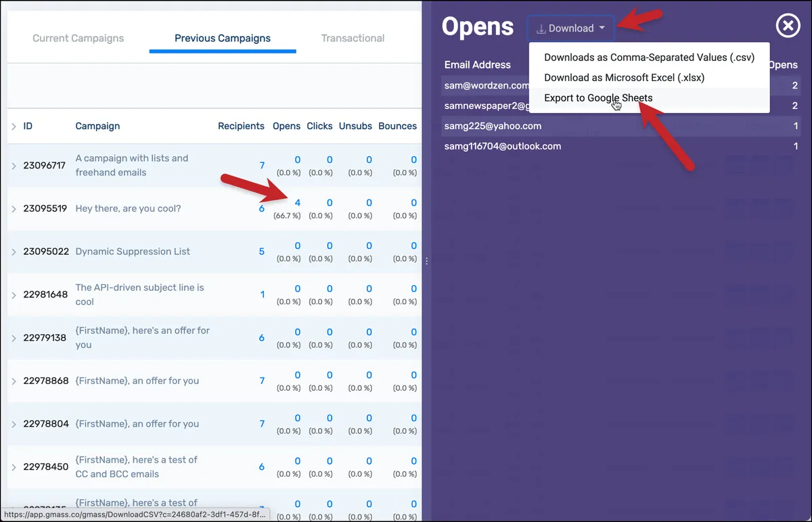Viewport: 812px width, 522px height.
Task: Expand all rows via header chevron
Action: pos(14,126)
